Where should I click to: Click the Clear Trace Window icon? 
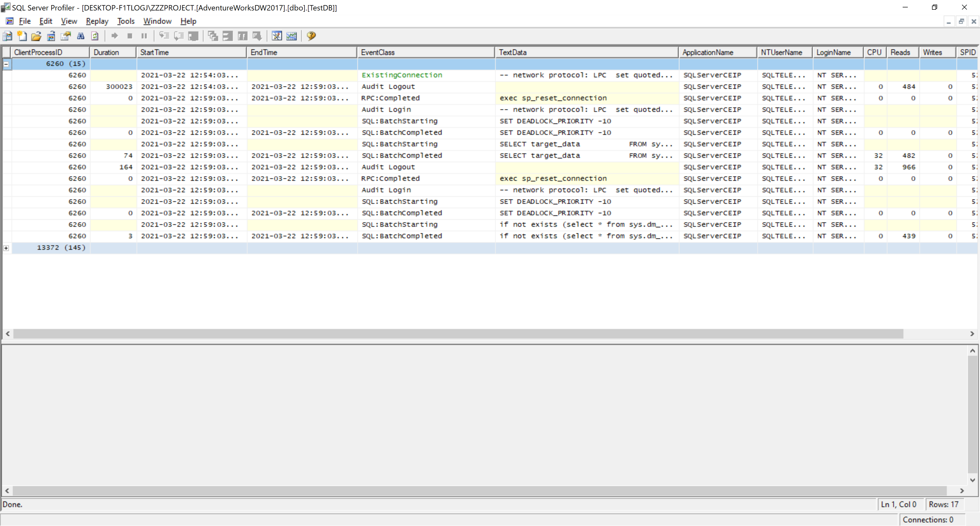click(95, 36)
